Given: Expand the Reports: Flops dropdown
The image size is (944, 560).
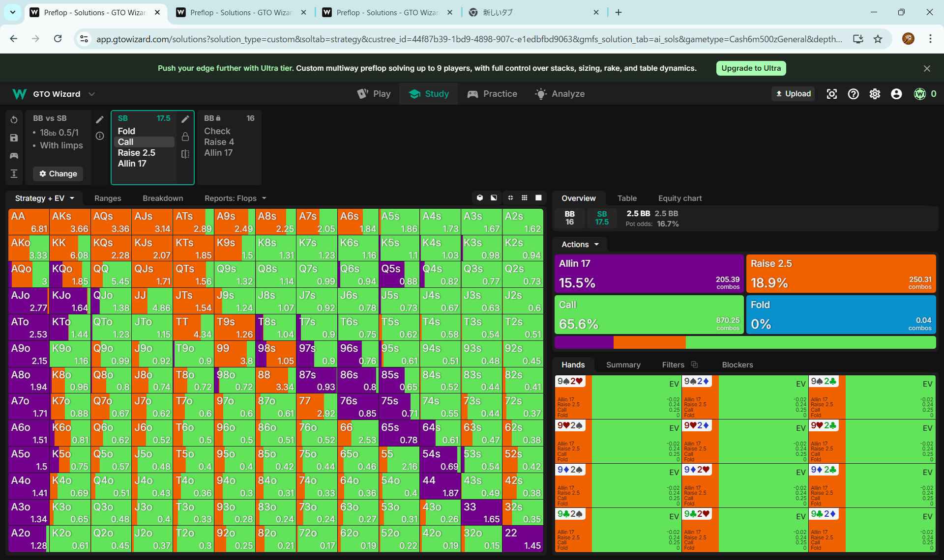Looking at the screenshot, I should tap(235, 198).
